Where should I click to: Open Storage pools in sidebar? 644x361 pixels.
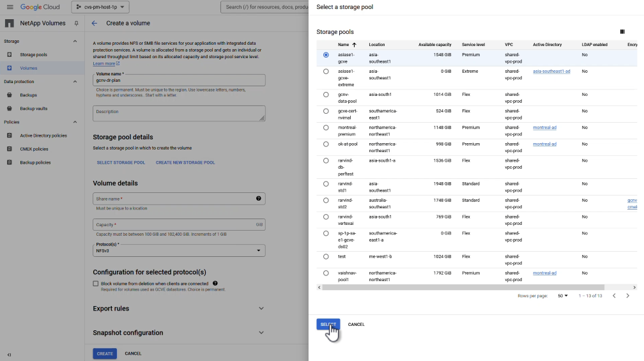(33, 55)
